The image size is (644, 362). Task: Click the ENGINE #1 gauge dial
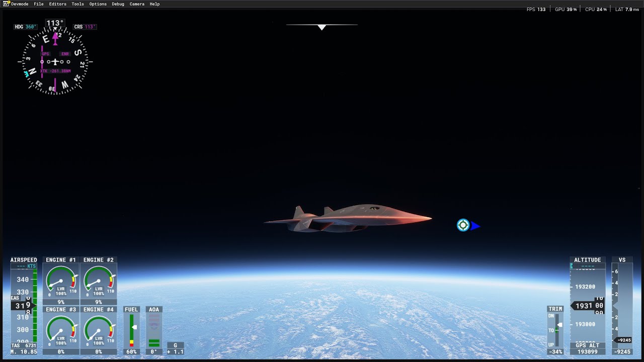61,282
